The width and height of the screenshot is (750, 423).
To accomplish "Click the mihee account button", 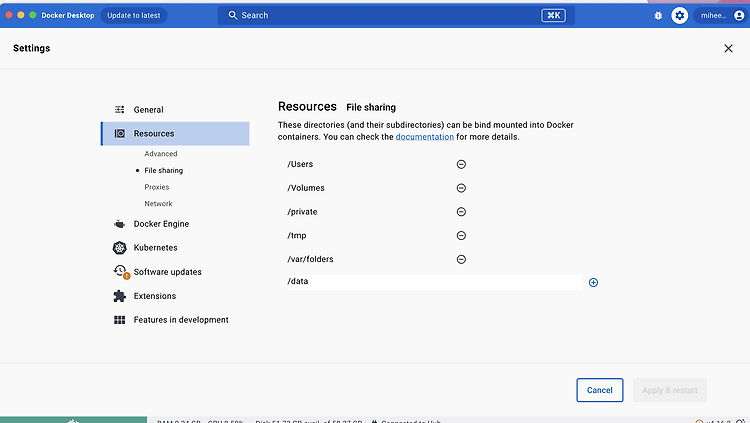I will coord(721,15).
